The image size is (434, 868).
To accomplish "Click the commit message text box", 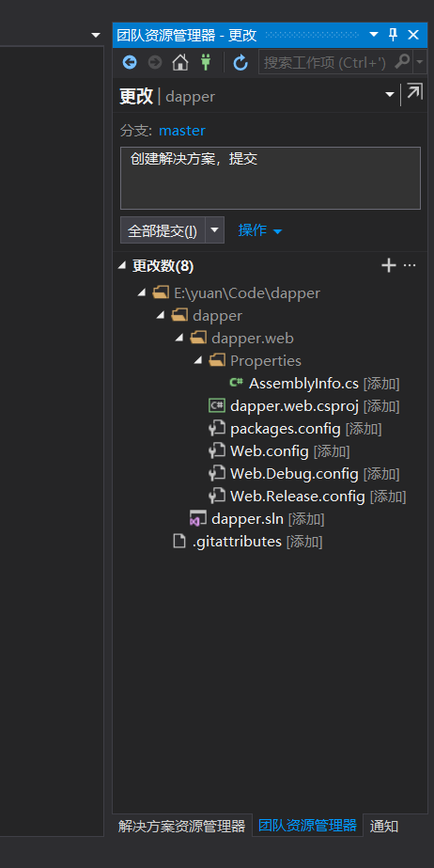I will pyautogui.click(x=271, y=179).
